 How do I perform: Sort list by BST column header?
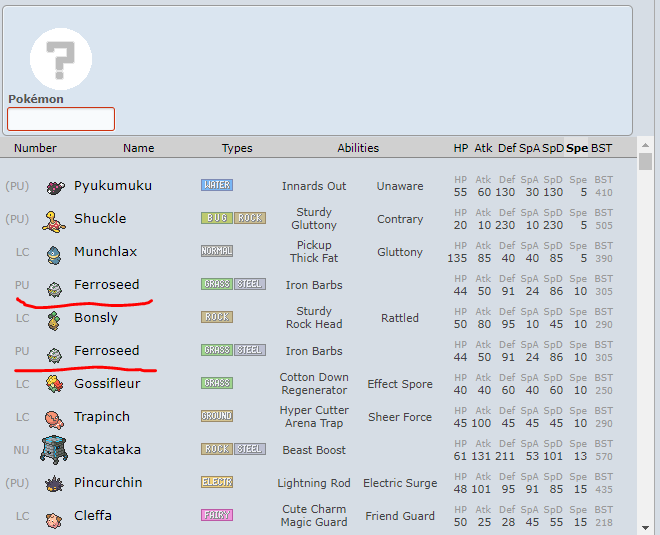point(601,148)
